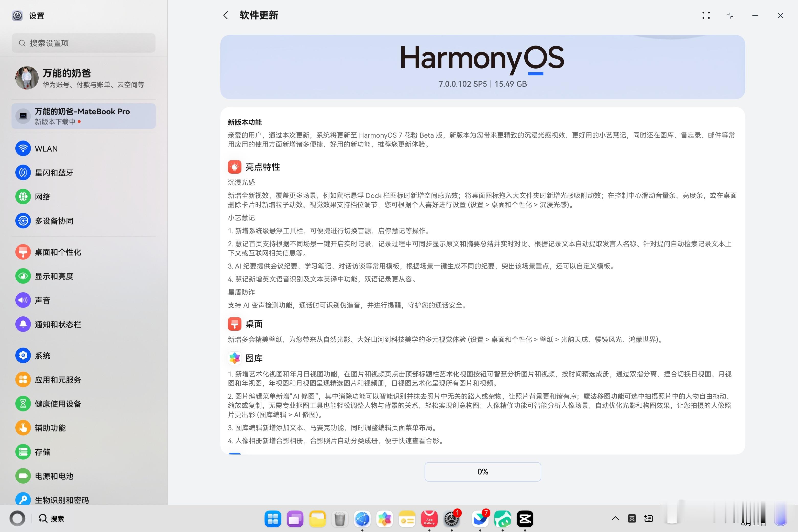Click the 新版本下载中 status text
The width and height of the screenshot is (798, 532).
(55, 121)
